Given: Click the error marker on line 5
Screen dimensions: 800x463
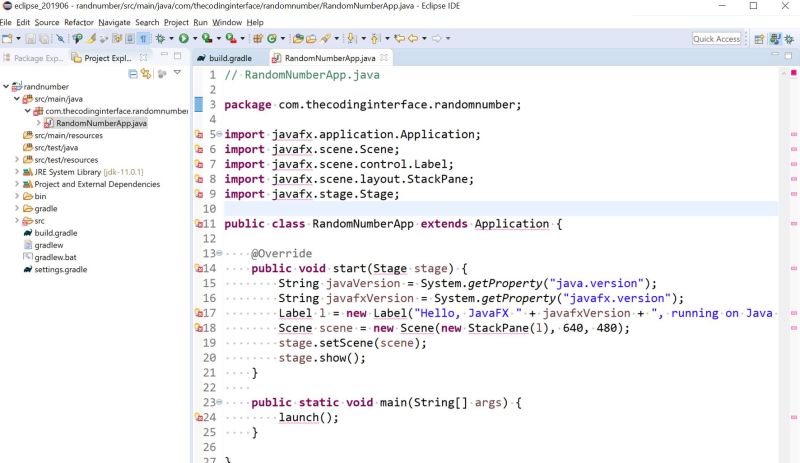Looking at the screenshot, I should (x=199, y=134).
